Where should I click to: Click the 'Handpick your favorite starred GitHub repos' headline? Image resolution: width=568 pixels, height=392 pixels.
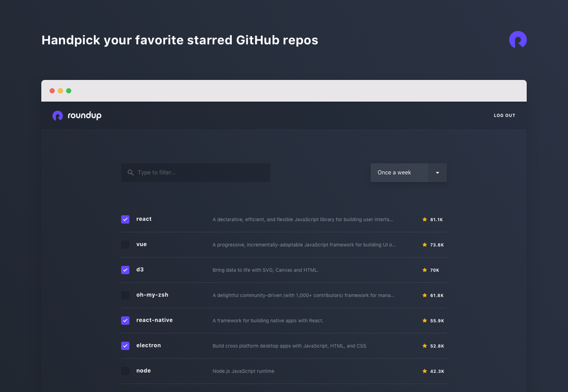[x=180, y=40]
